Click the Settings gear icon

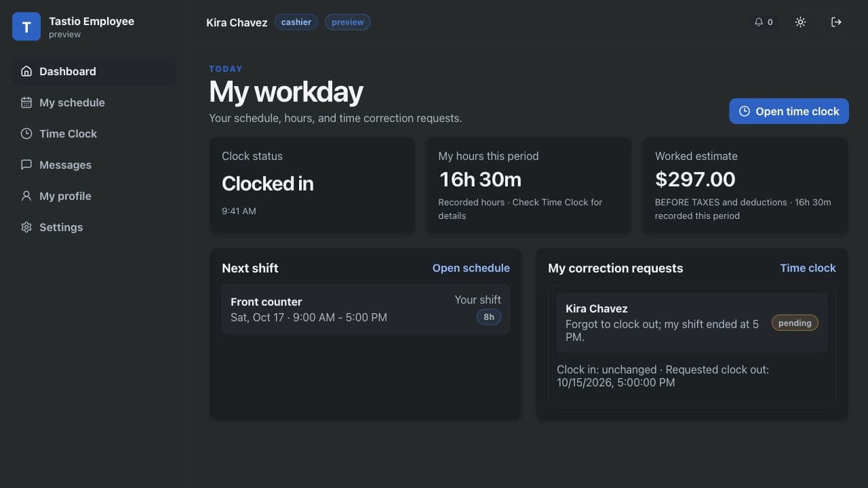click(x=26, y=227)
